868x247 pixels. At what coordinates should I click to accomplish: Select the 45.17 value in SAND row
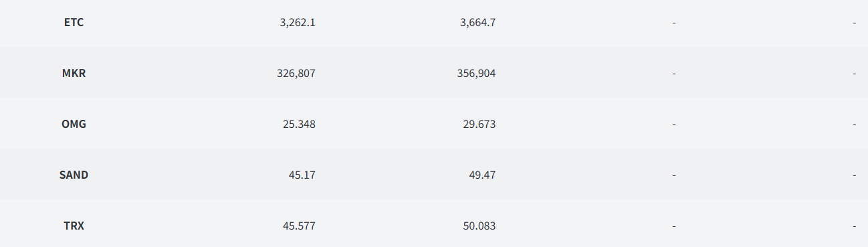click(x=302, y=175)
